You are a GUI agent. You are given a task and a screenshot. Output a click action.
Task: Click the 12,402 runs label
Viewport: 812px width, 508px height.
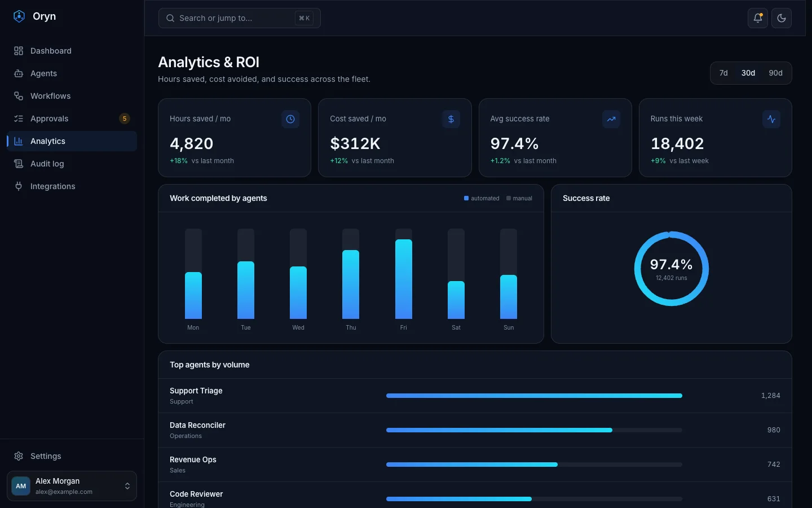[x=672, y=278]
